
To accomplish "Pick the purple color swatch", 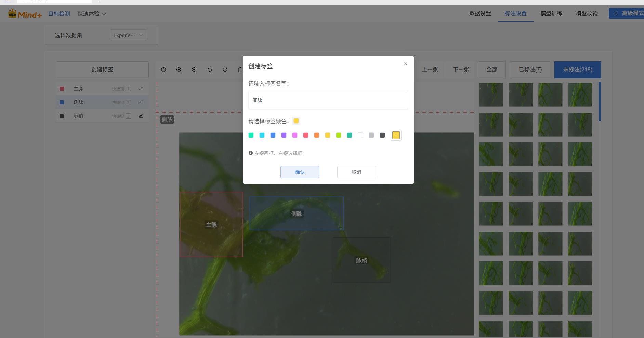I will click(x=284, y=135).
